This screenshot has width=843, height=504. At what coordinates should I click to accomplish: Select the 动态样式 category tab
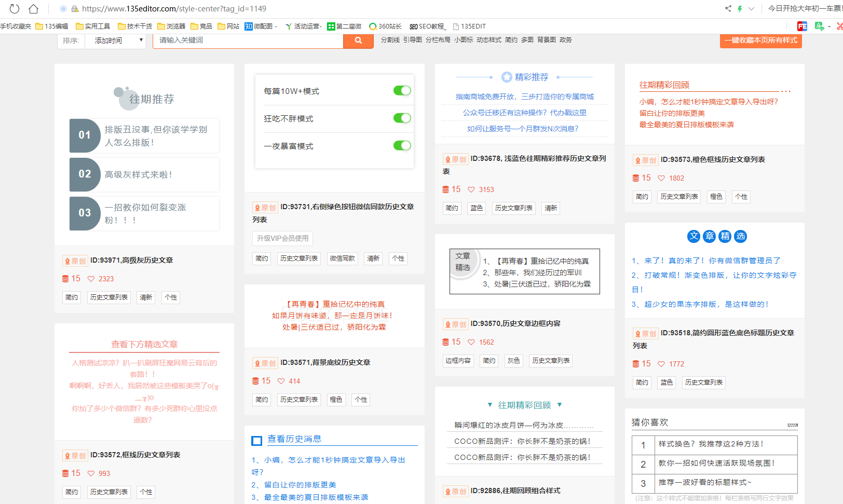point(489,39)
